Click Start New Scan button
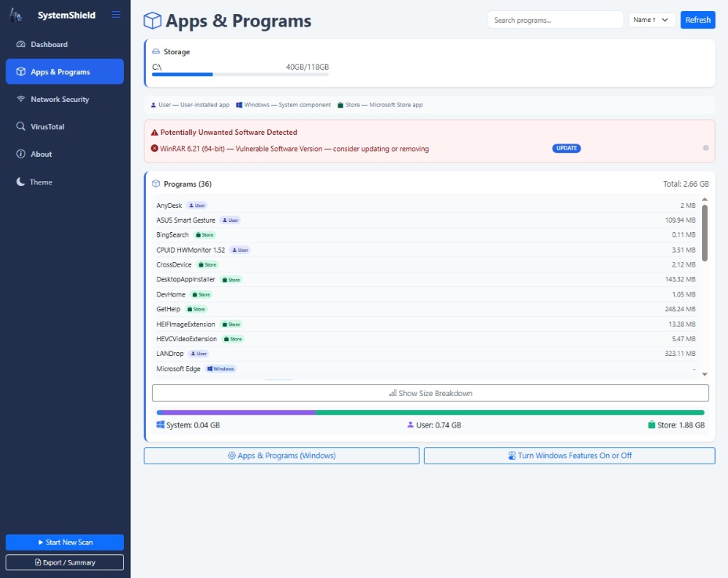The image size is (728, 578). pos(64,542)
